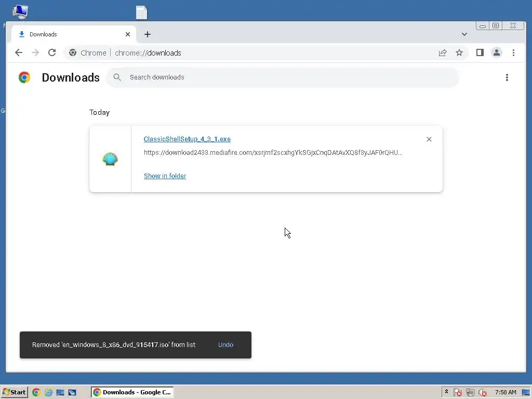Click the forward navigation arrow
The image size is (532, 399).
[x=35, y=52]
